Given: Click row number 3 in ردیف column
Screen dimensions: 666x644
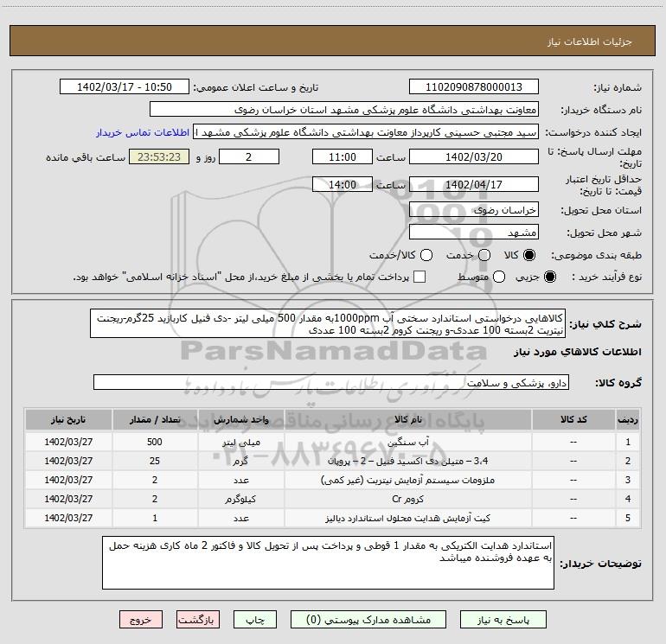Looking at the screenshot, I should click(628, 480).
